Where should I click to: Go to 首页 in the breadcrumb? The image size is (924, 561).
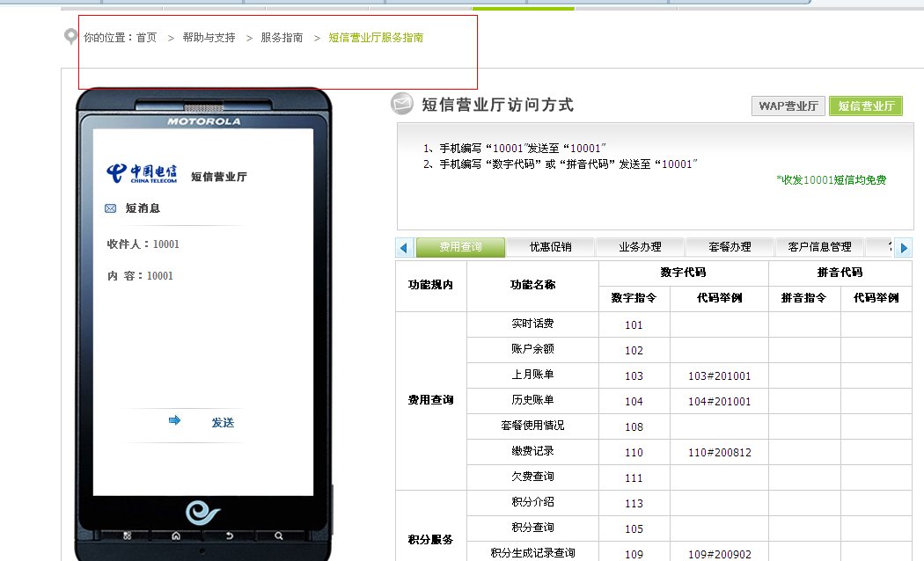[146, 38]
